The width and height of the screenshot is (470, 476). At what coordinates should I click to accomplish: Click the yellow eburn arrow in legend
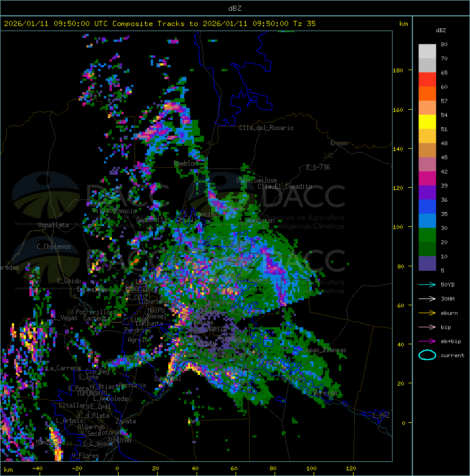[427, 313]
